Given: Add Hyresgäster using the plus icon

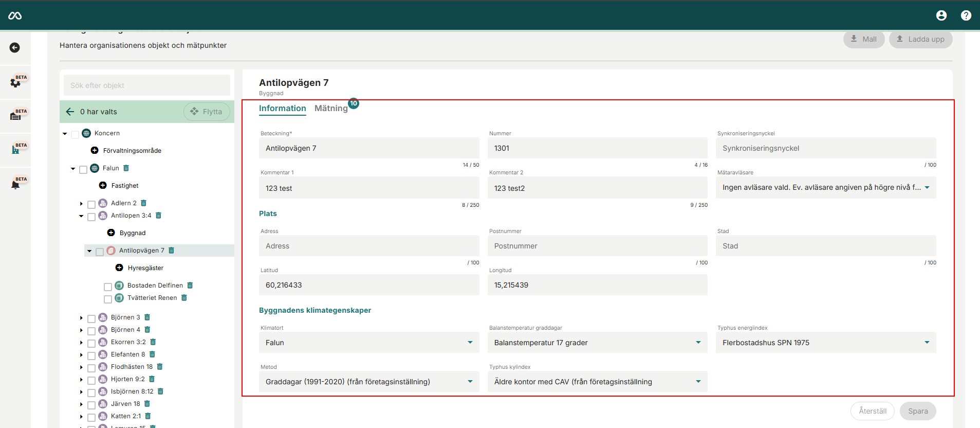Looking at the screenshot, I should [119, 268].
